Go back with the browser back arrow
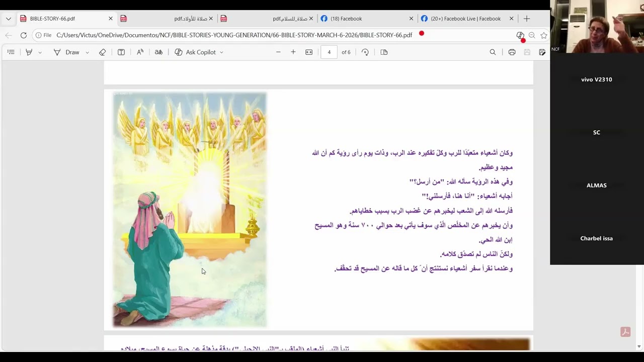The height and width of the screenshot is (362, 644). pos(8,35)
